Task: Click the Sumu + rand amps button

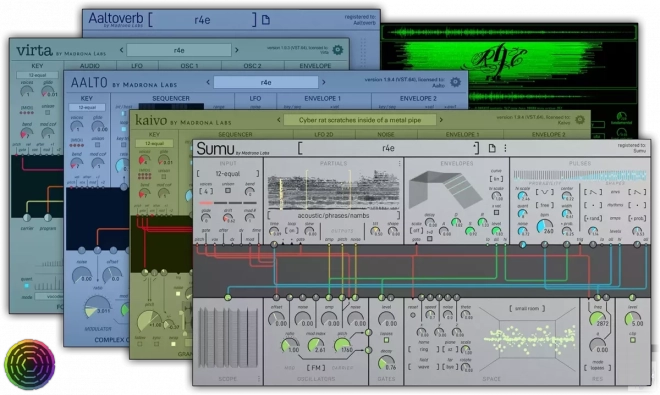Action: [593, 218]
